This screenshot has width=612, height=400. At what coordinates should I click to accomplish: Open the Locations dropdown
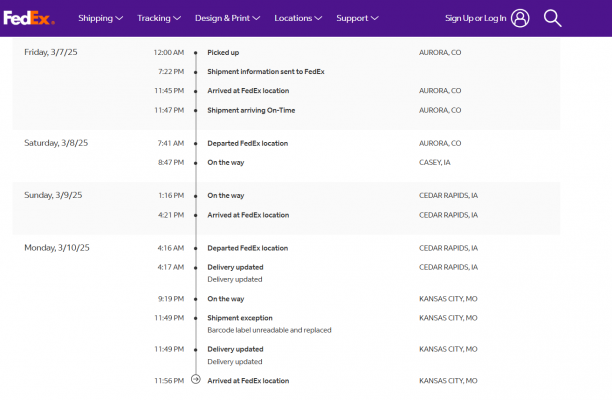coord(298,18)
